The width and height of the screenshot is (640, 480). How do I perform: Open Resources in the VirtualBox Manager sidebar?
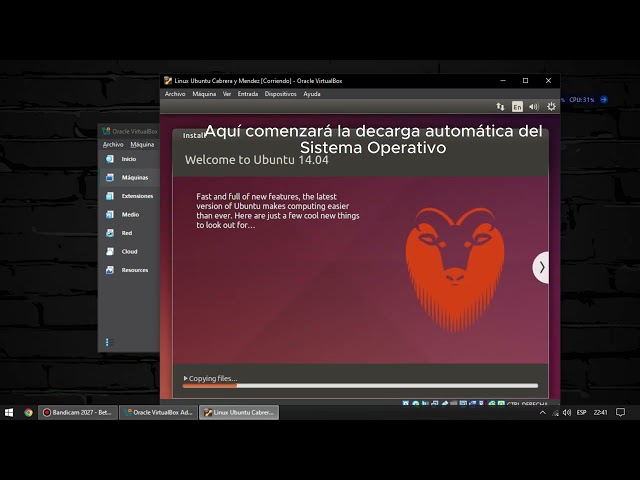point(129,270)
